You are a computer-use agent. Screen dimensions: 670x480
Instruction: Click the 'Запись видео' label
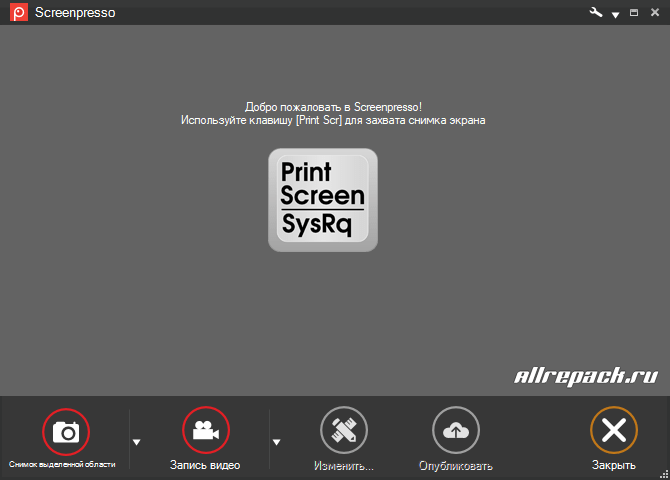[205, 465]
